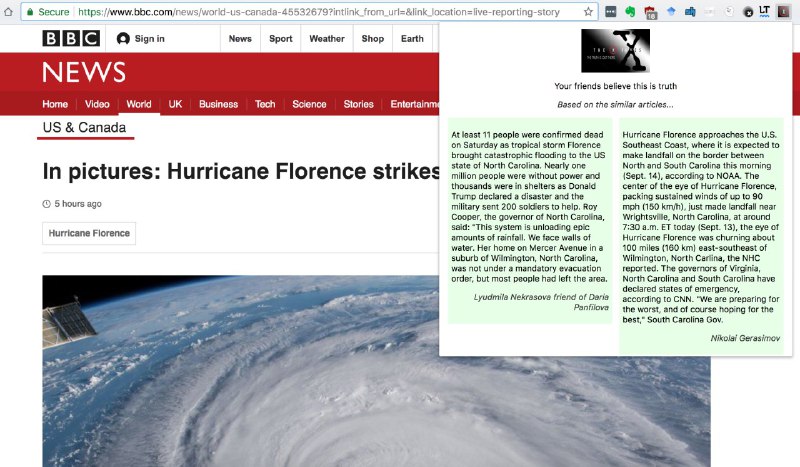Select the UK news section

175,104
